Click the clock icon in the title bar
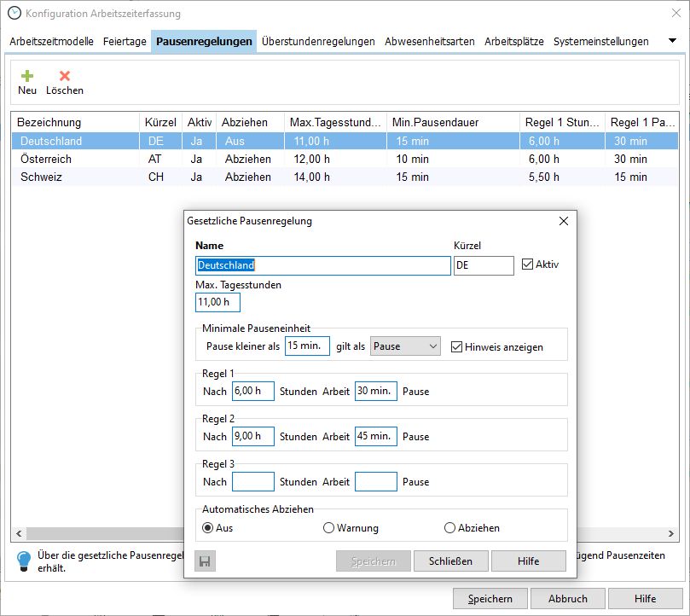The height and width of the screenshot is (616, 690). (14, 14)
